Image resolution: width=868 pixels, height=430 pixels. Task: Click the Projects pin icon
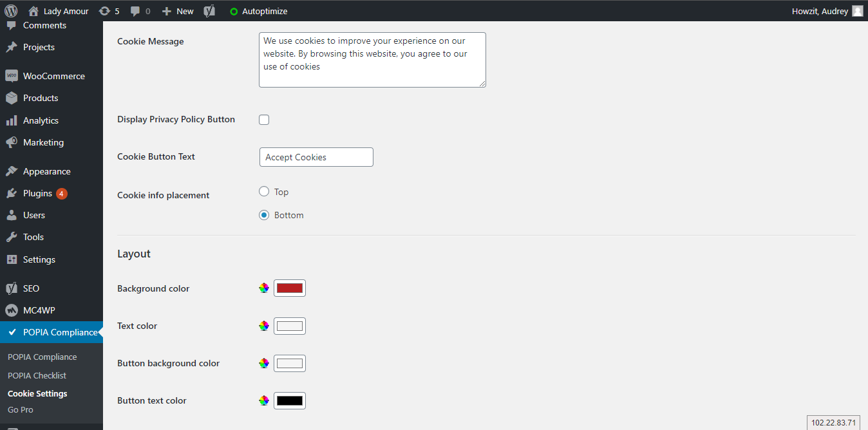tap(12, 48)
